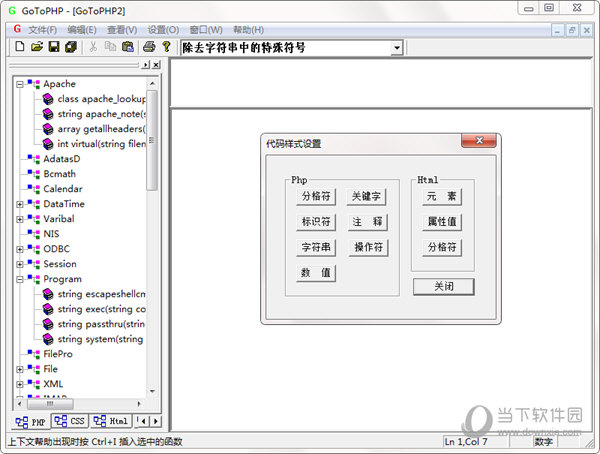Click the 注 释 button
The height and width of the screenshot is (454, 600).
[367, 222]
